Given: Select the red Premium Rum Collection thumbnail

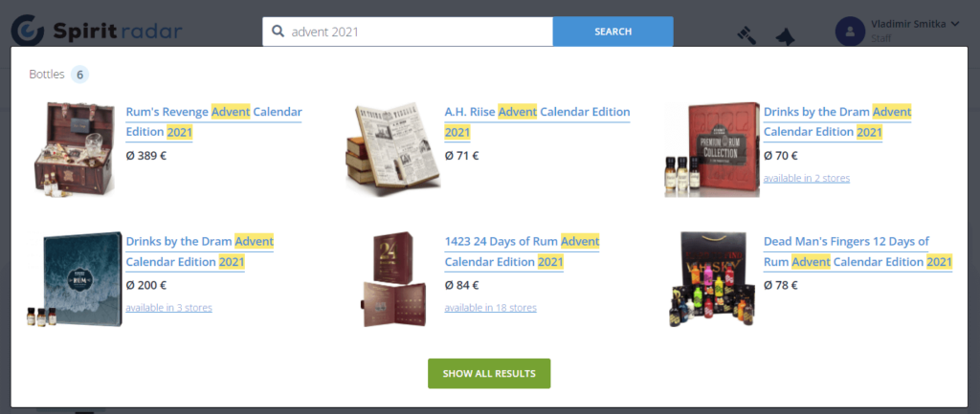Looking at the screenshot, I should (712, 150).
